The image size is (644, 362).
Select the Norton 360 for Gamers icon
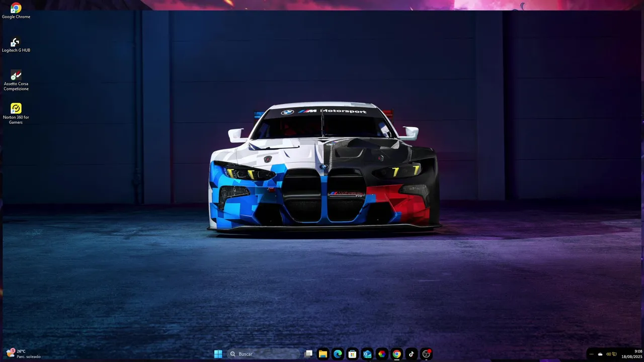16,114
